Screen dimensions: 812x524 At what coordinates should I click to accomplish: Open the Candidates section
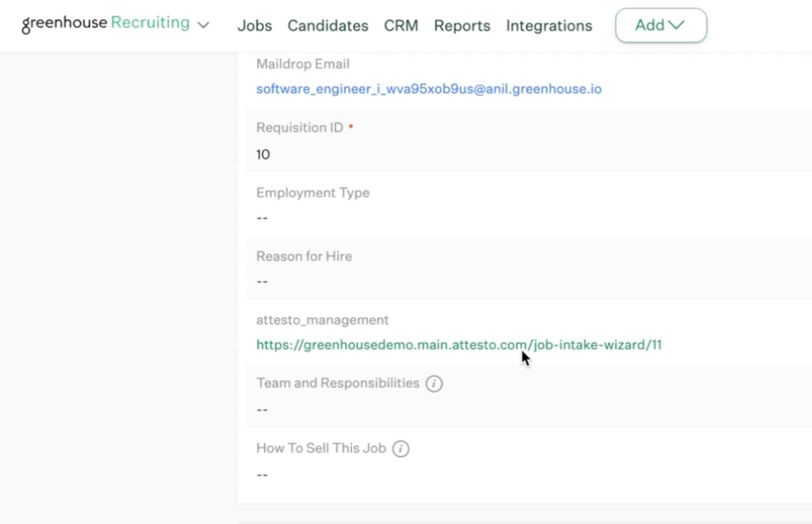point(328,25)
